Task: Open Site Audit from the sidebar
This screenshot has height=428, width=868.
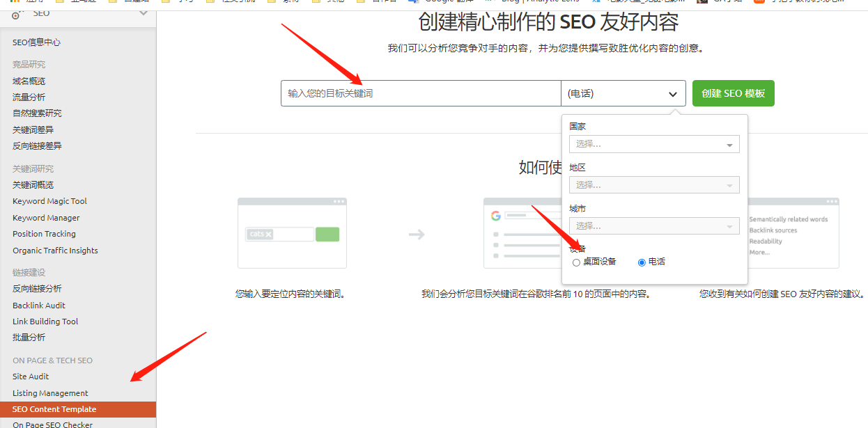Action: pyautogui.click(x=31, y=377)
